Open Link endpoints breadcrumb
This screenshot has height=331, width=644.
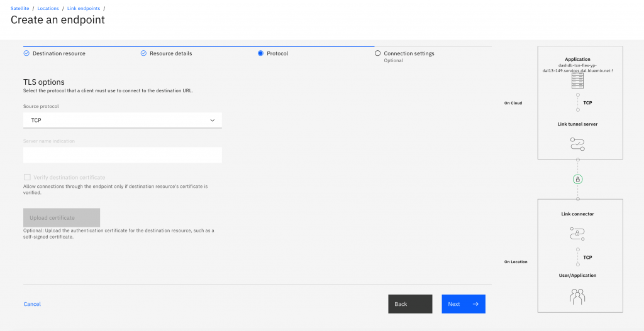84,8
